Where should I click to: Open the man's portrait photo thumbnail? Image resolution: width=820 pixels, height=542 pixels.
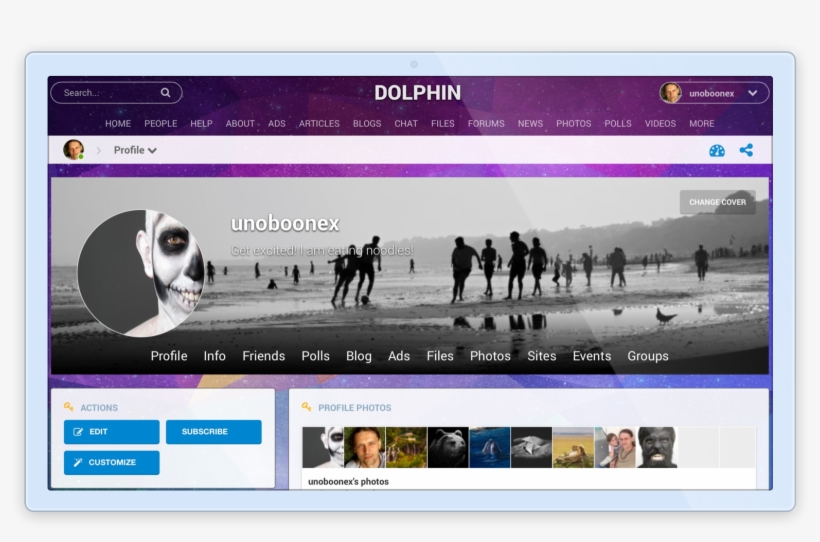tap(365, 447)
